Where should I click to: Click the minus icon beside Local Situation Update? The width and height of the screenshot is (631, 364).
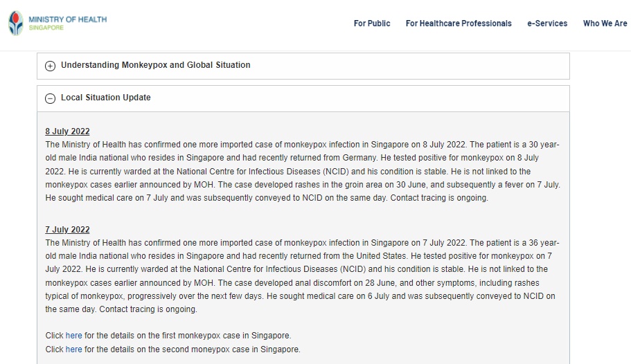(x=50, y=98)
